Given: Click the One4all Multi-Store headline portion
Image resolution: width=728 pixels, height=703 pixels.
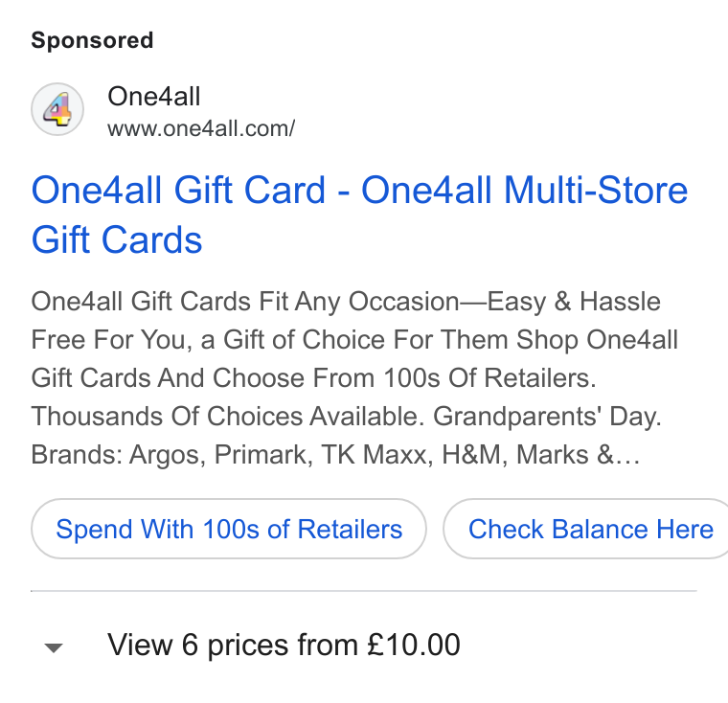Looking at the screenshot, I should [525, 190].
